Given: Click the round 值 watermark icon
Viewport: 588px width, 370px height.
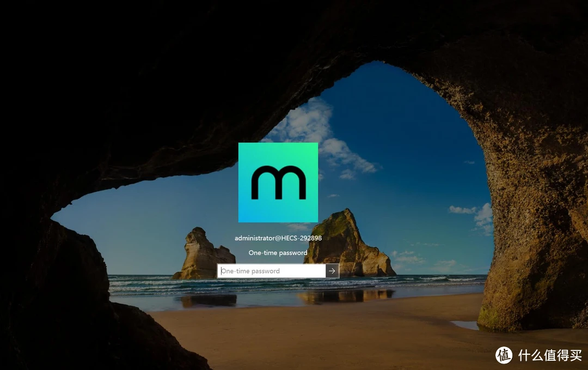Looking at the screenshot, I should (504, 355).
